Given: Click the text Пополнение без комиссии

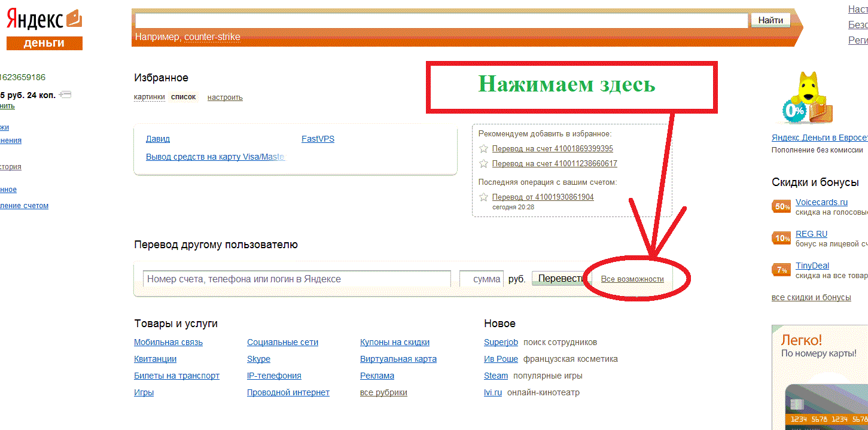Looking at the screenshot, I should 817,150.
